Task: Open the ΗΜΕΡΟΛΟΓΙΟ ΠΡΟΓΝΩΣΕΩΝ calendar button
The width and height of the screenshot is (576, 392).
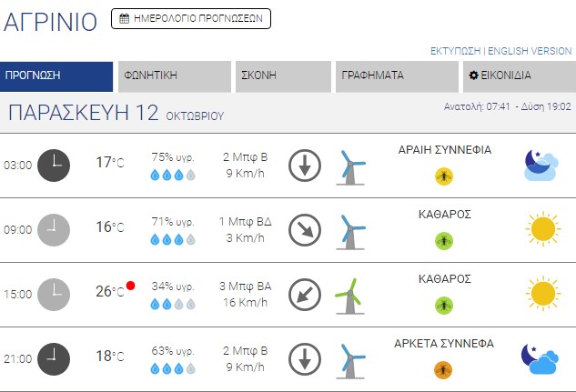Action: [191, 17]
